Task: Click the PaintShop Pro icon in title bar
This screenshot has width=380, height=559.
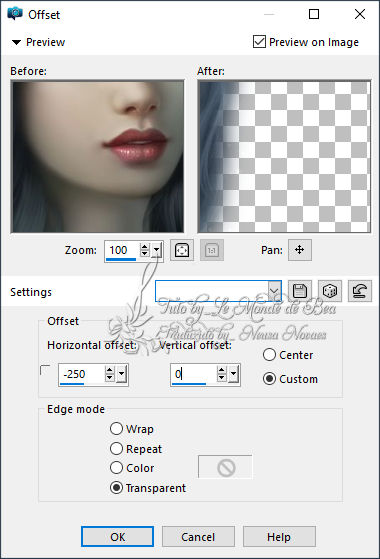Action: pos(15,14)
